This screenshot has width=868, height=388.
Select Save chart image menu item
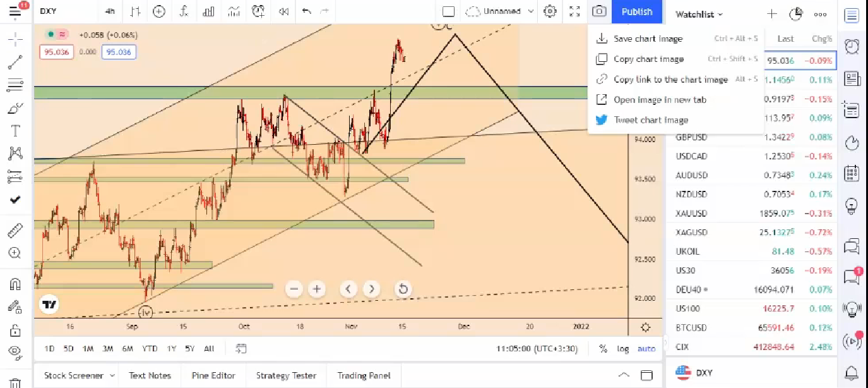coord(648,39)
